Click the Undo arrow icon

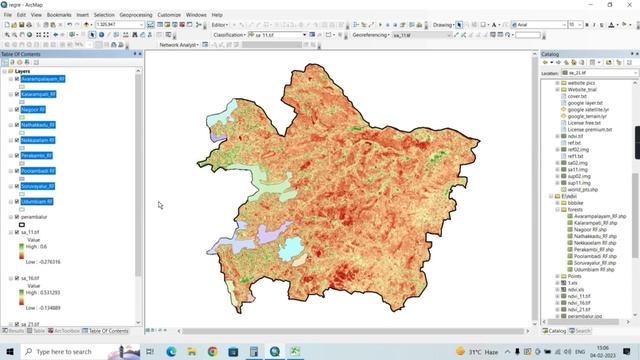click(70, 25)
